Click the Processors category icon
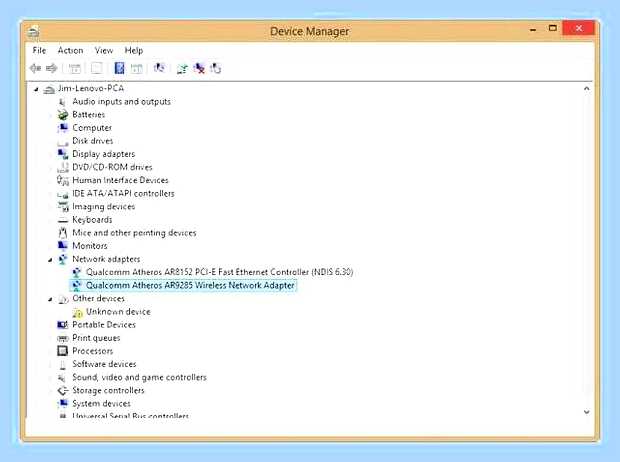Screen dimensions: 620x462 pyautogui.click(x=62, y=351)
